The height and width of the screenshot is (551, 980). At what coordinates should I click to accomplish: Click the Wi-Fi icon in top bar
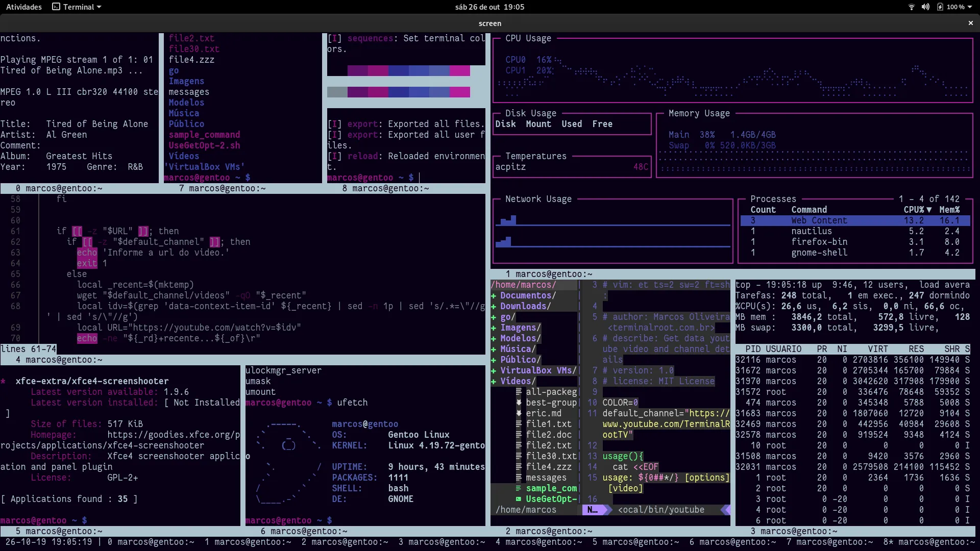click(911, 7)
